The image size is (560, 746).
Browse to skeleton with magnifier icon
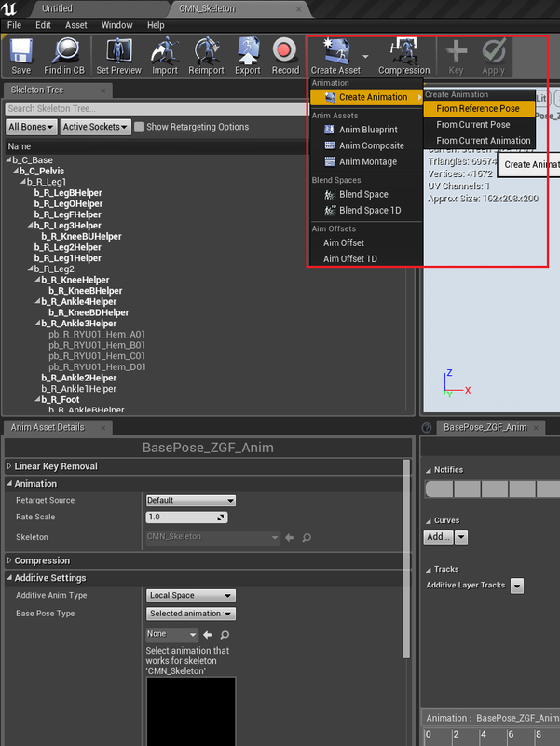(307, 538)
